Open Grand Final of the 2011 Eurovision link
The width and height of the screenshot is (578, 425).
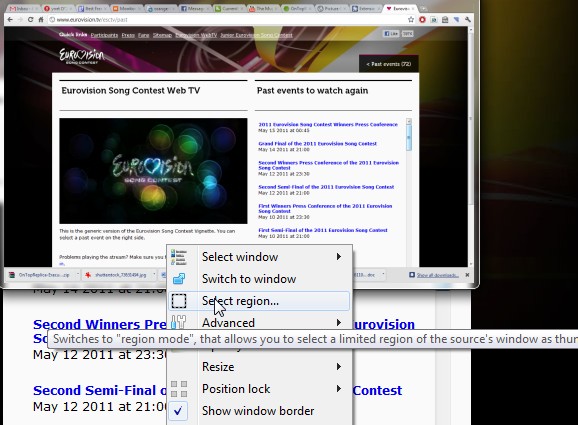[317, 144]
